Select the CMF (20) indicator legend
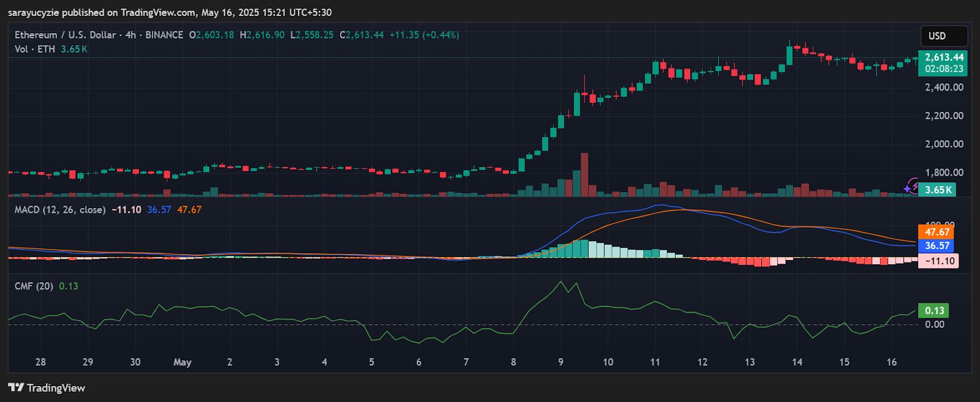Viewport: 980px width, 402px height. 34,286
